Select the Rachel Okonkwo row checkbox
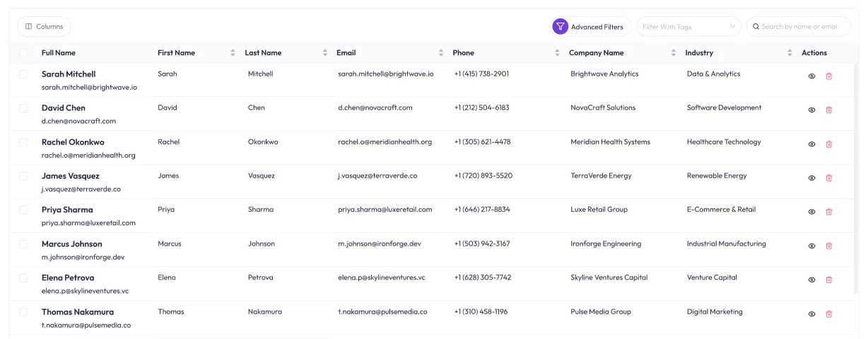Viewport: 868px width, 339px height. pos(23,142)
